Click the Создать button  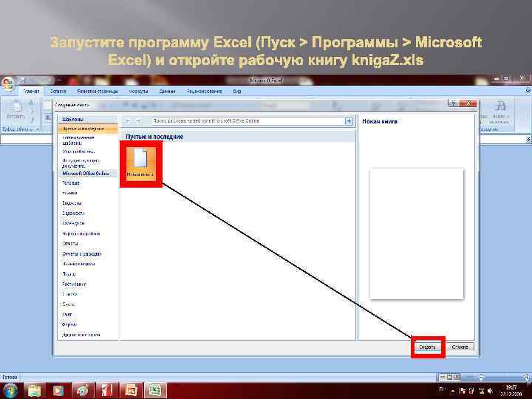pyautogui.click(x=428, y=347)
